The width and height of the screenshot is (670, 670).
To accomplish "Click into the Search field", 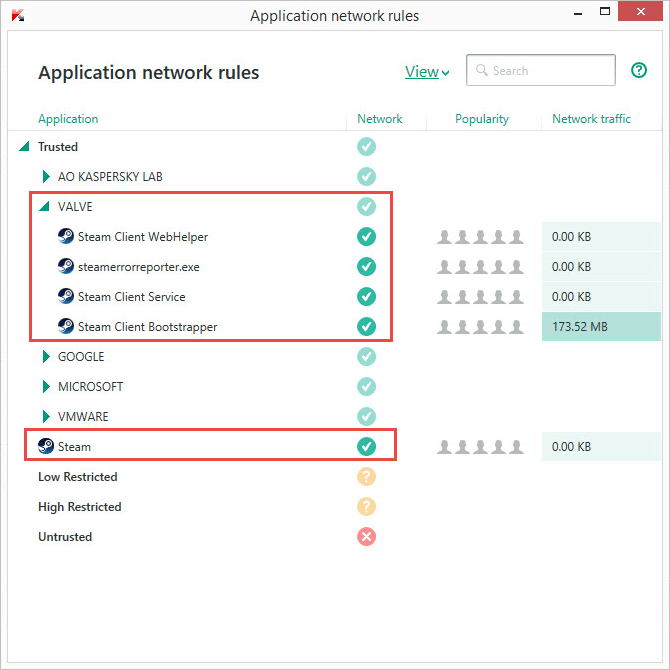I will pyautogui.click(x=541, y=70).
